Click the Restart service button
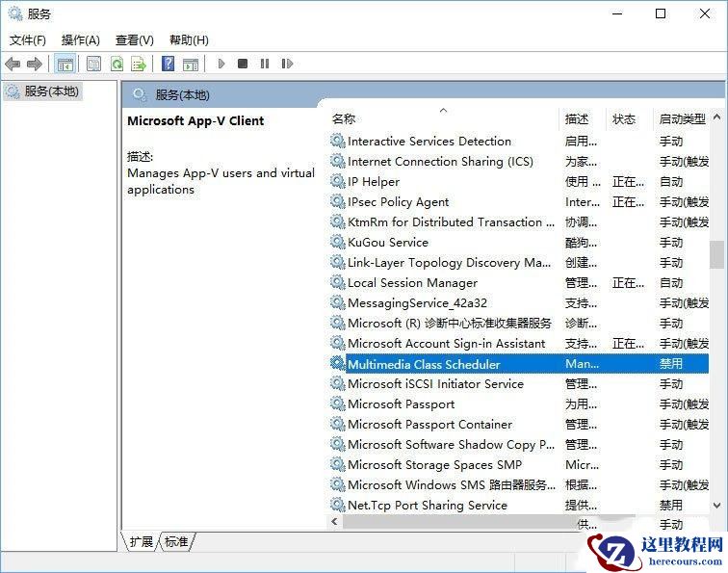 [x=287, y=64]
